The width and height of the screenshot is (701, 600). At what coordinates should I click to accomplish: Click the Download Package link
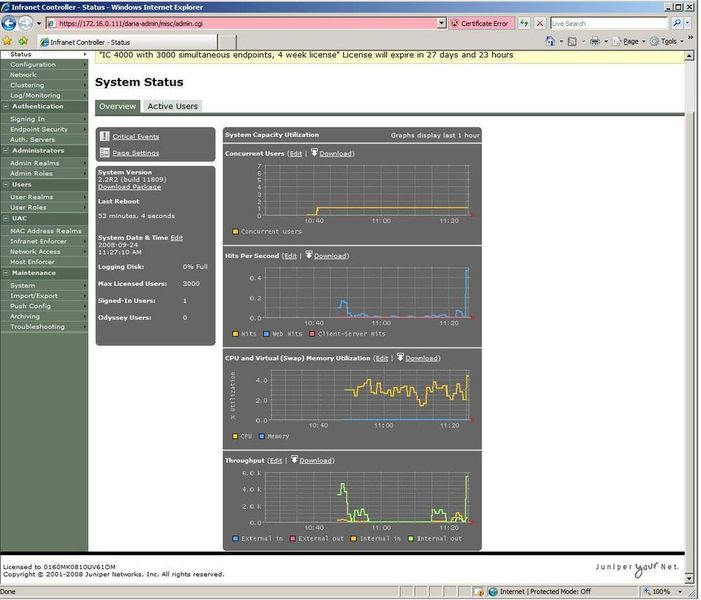[129, 187]
